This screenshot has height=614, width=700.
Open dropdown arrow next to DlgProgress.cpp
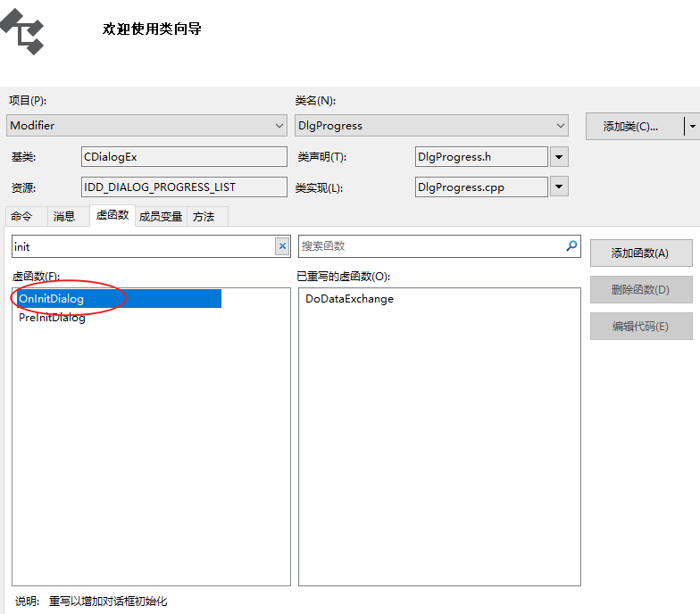(559, 187)
